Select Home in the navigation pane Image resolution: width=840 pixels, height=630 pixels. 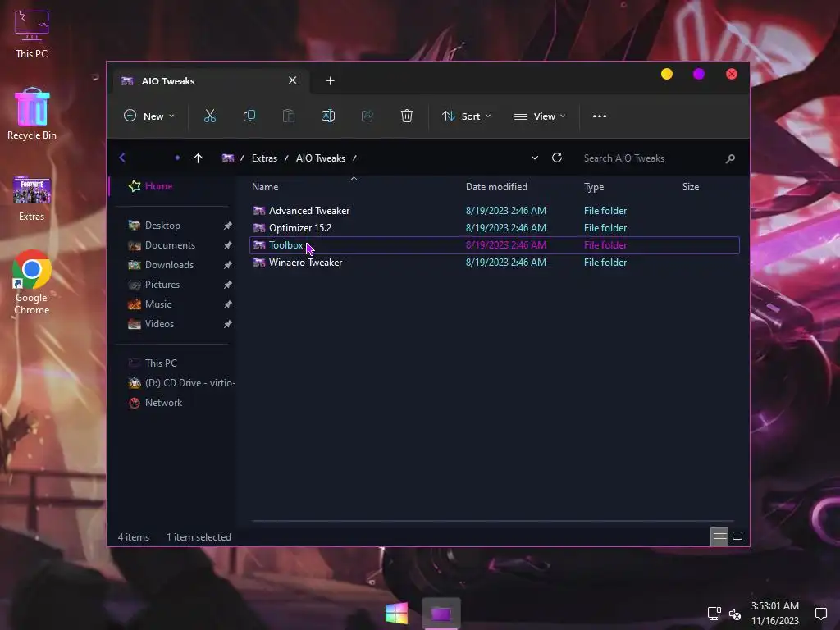158,186
